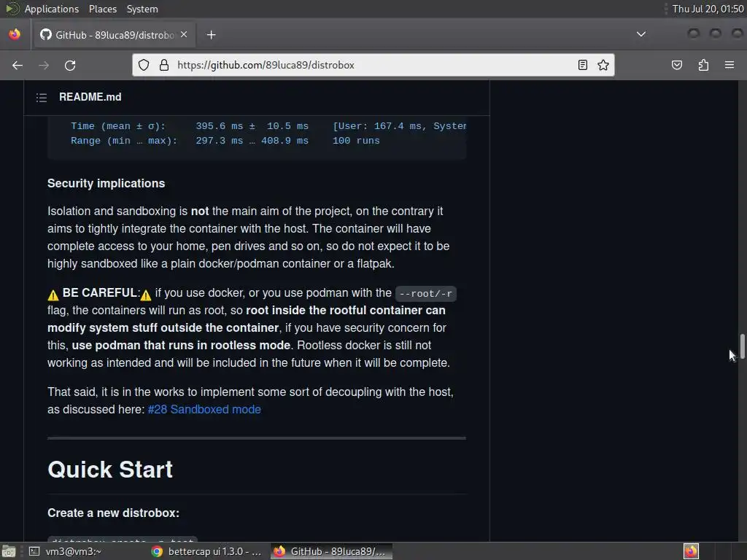This screenshot has width=747, height=560.
Task: Click the tracking protection shield icon
Action: (144, 65)
